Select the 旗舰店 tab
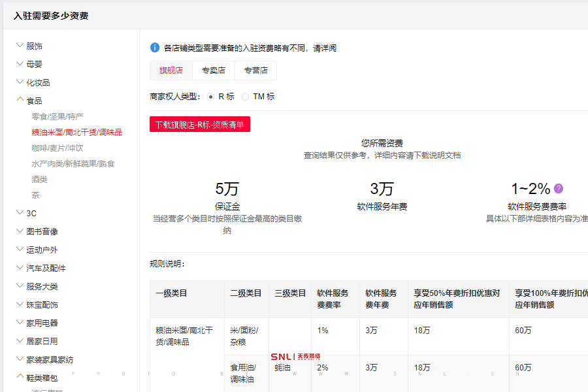 [x=171, y=70]
